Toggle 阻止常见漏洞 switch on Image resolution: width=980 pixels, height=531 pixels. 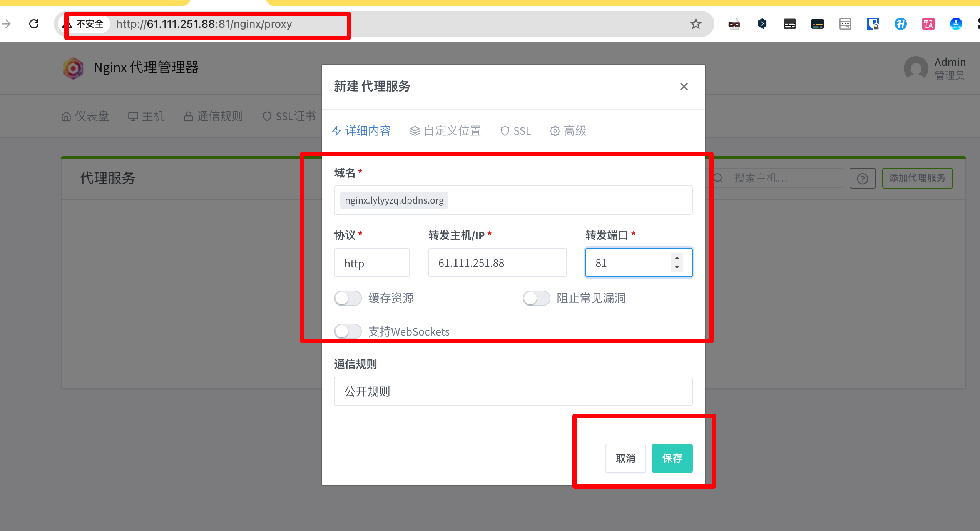click(536, 298)
